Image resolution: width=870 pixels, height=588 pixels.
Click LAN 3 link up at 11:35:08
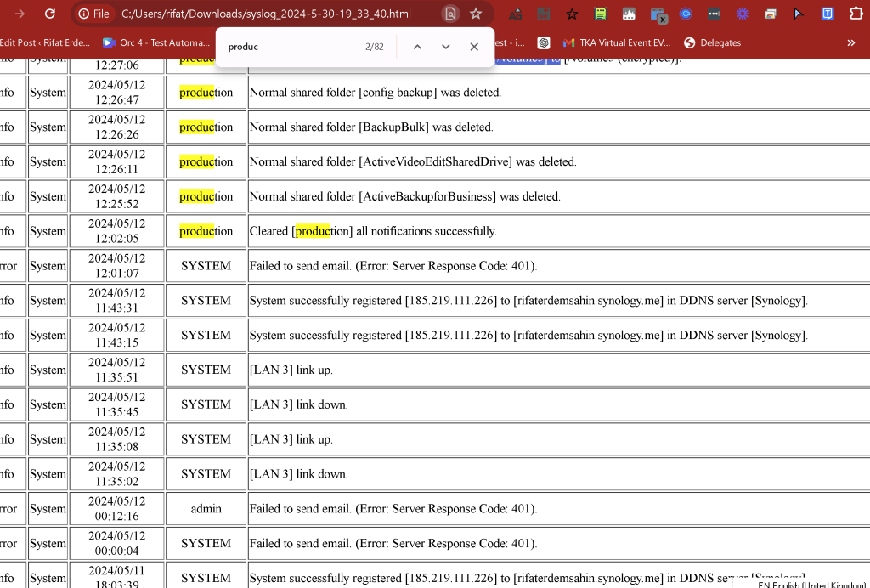pos(291,439)
